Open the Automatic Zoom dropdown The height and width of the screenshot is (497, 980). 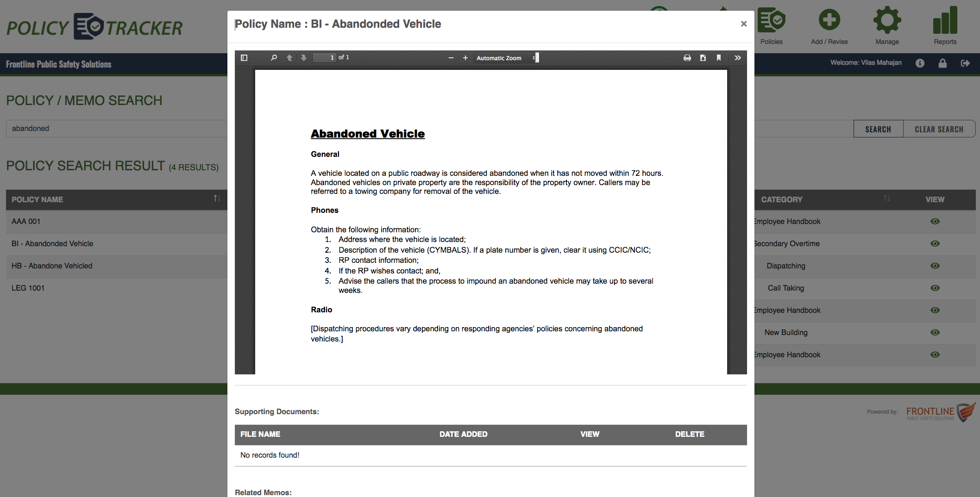pos(505,58)
